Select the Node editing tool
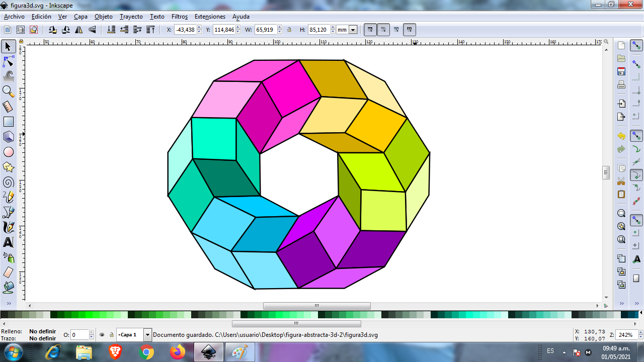644x362 pixels. [8, 62]
